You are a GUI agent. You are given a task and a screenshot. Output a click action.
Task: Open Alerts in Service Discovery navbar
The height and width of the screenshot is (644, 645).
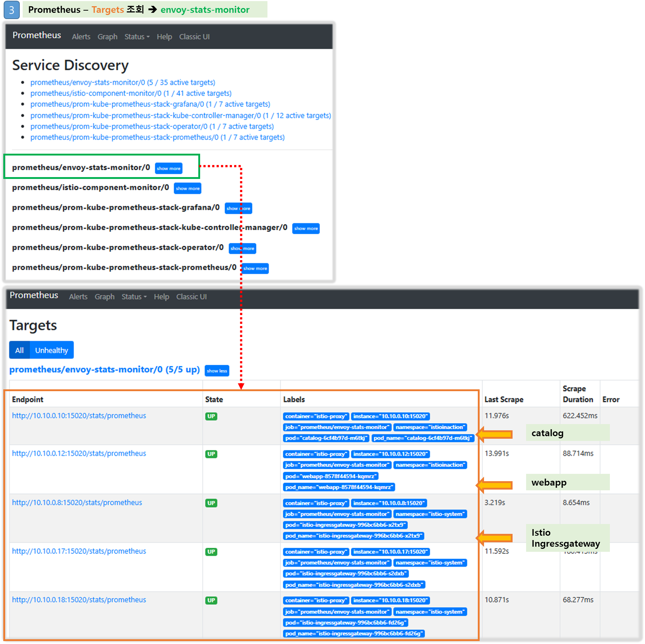(81, 37)
